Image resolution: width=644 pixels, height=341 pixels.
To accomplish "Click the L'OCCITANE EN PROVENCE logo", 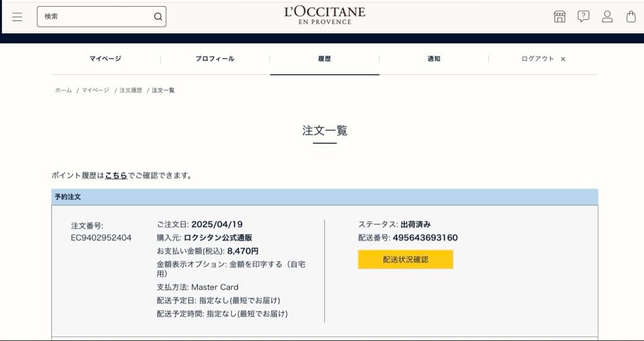I will click(324, 15).
